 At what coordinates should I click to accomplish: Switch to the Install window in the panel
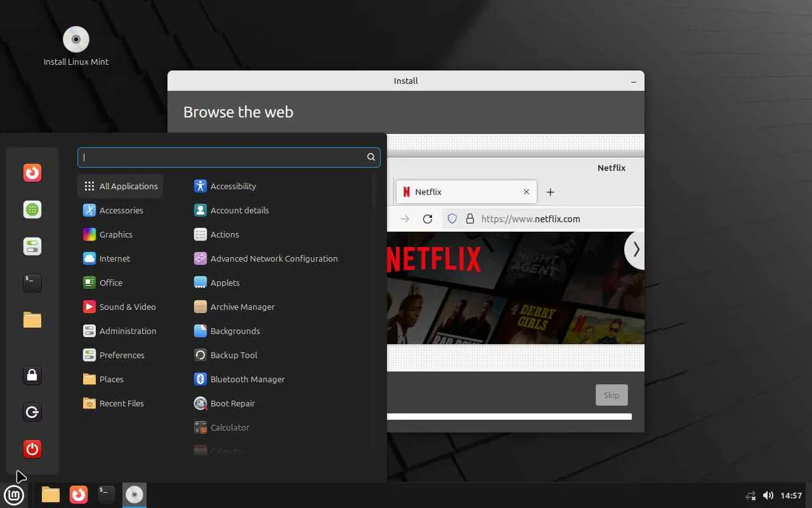134,495
